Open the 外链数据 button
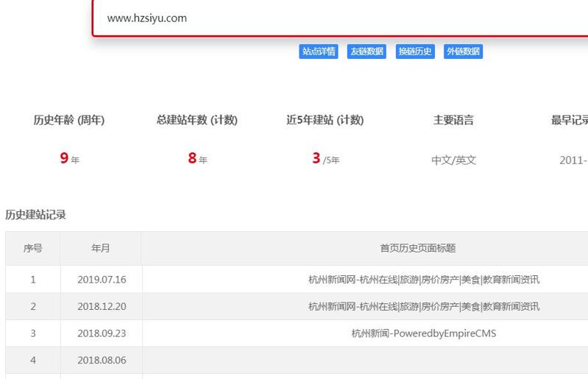The height and width of the screenshot is (379, 588). point(463,52)
